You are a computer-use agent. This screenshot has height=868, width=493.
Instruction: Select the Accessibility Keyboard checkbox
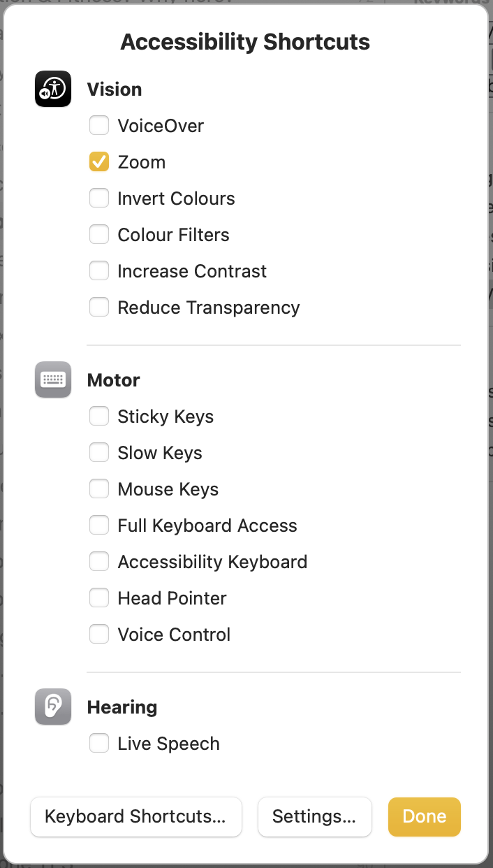99,562
